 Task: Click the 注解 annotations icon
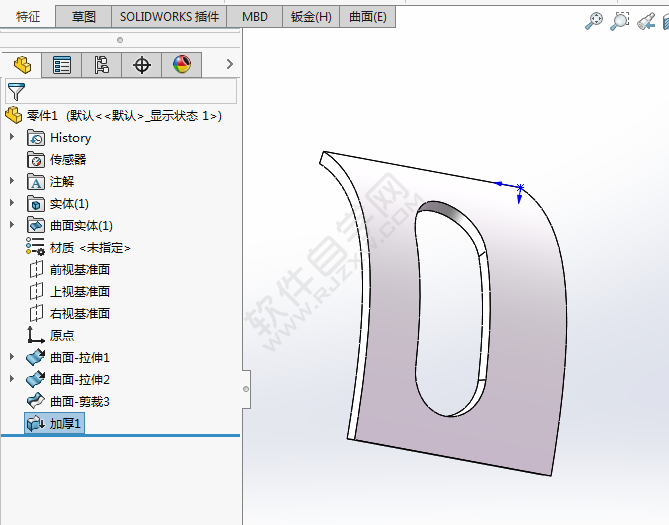36,182
